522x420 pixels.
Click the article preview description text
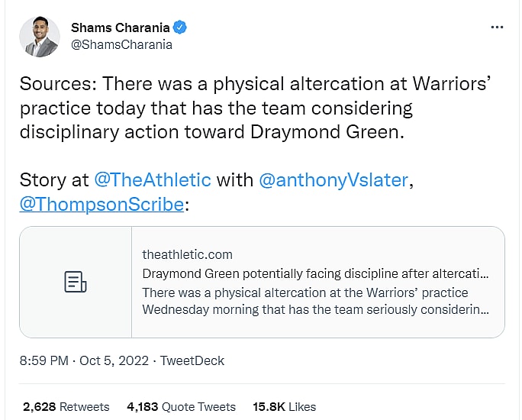pos(315,301)
